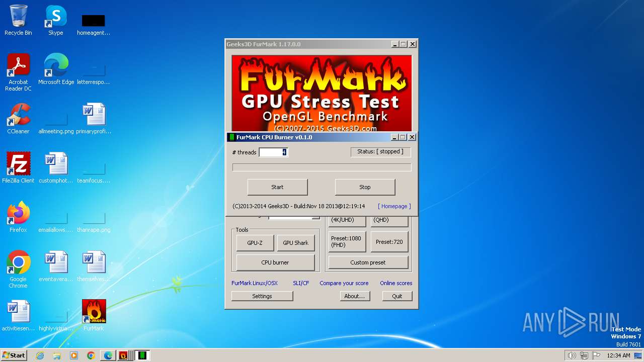Launch GPU Shark from Tools
The width and height of the screenshot is (644, 362).
coord(295,243)
